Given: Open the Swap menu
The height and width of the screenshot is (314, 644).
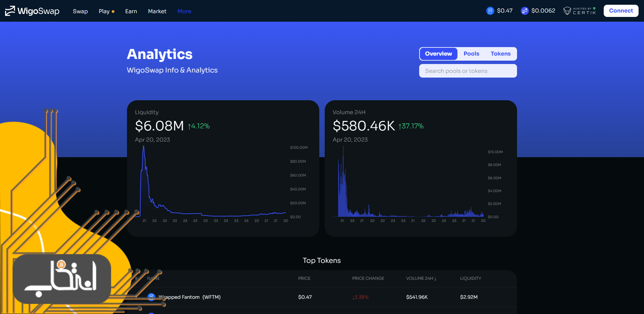Looking at the screenshot, I should click(x=80, y=11).
